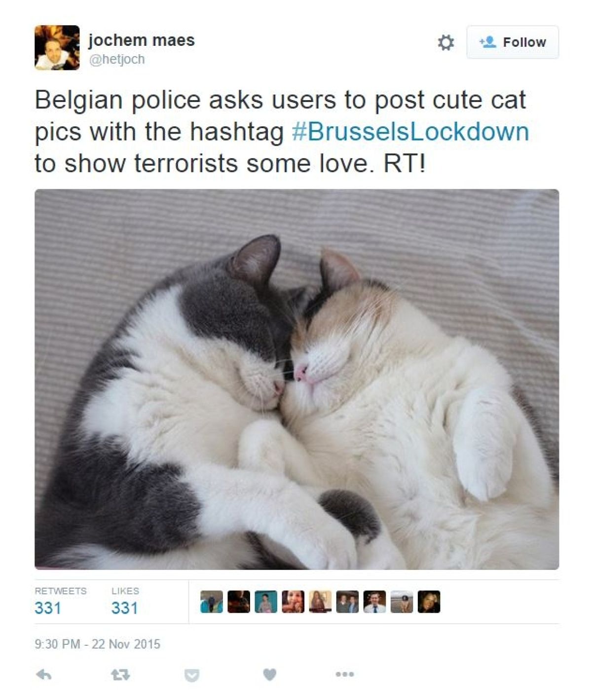The image size is (592, 700).
Task: View the 331 retweets list
Action: click(x=60, y=601)
